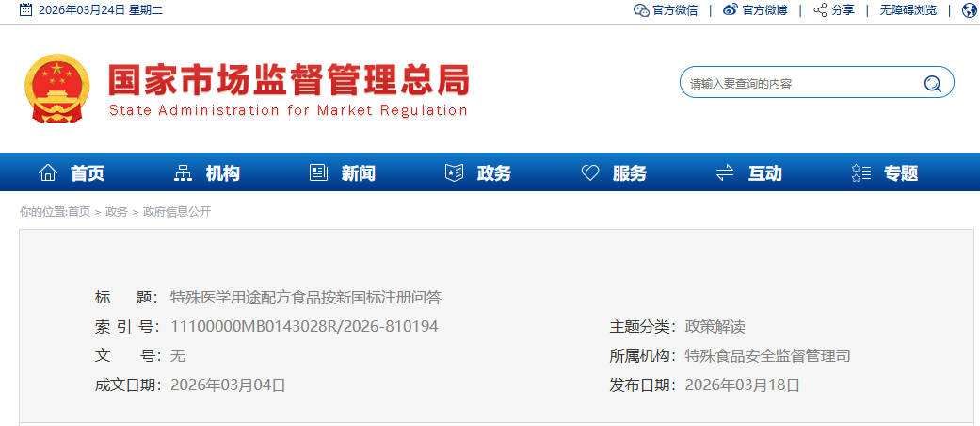
Task: Enable 无障碍浏览 accessibility browsing
Action: [908, 10]
